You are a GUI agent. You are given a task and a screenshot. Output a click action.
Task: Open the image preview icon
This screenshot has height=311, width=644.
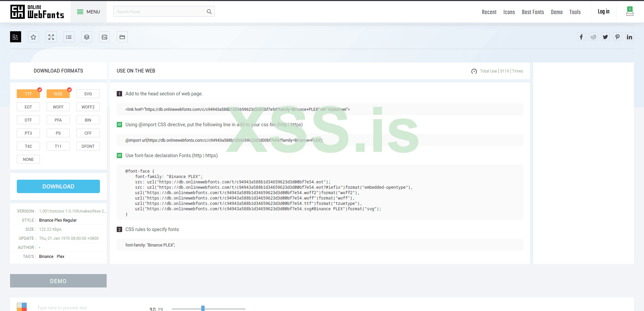click(104, 37)
